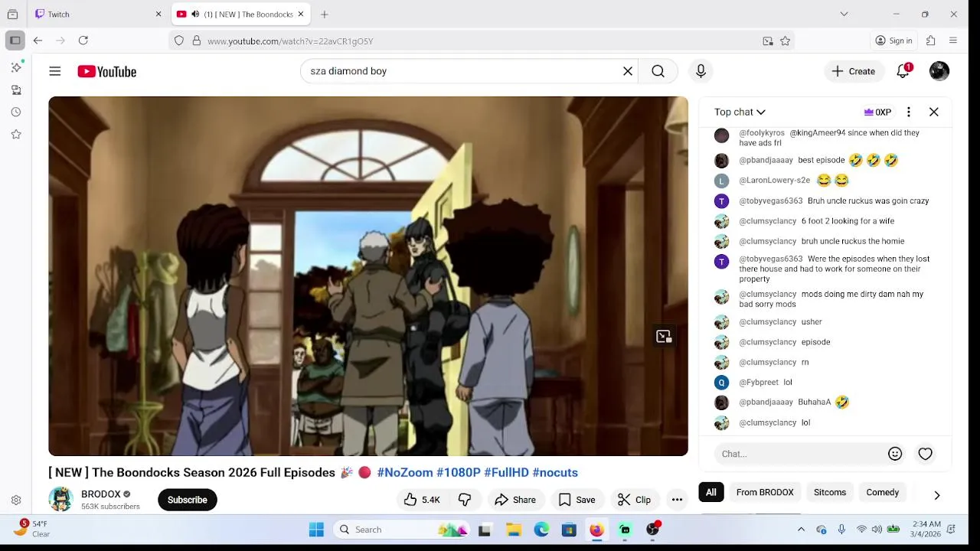Screen dimensions: 980x551
Task: Click the magnifier search button
Action: [658, 71]
